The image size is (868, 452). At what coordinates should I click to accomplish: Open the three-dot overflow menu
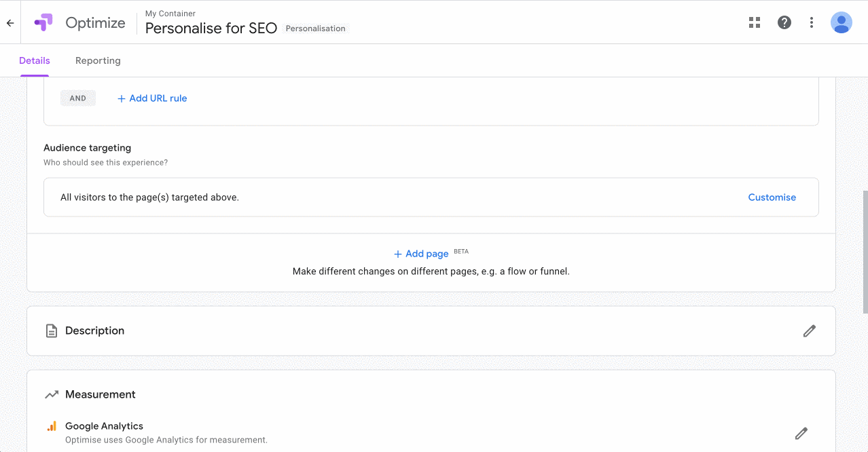[811, 22]
